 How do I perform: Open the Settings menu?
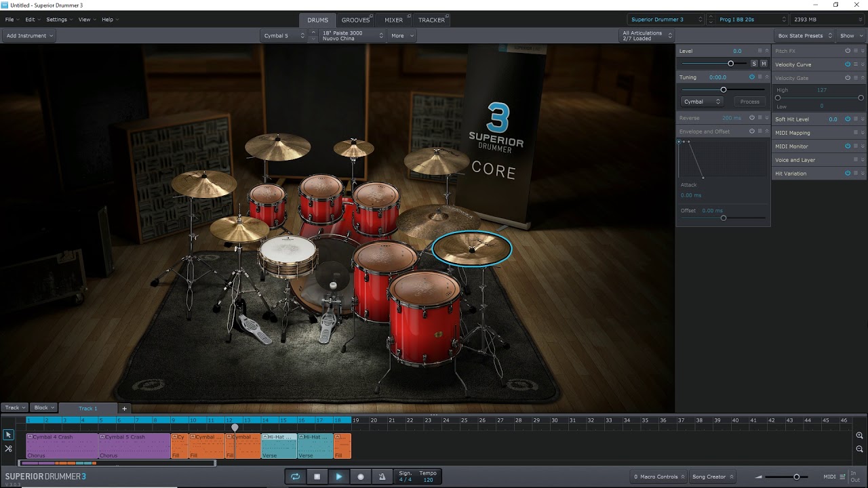(x=58, y=20)
